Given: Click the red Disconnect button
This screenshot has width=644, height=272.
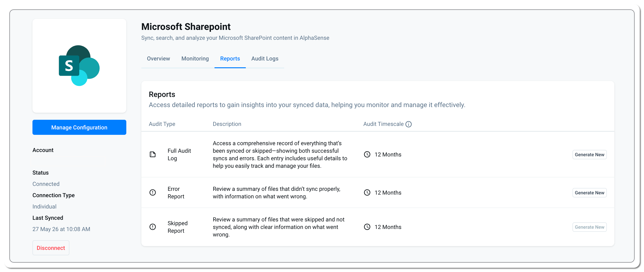Looking at the screenshot, I should [x=51, y=248].
